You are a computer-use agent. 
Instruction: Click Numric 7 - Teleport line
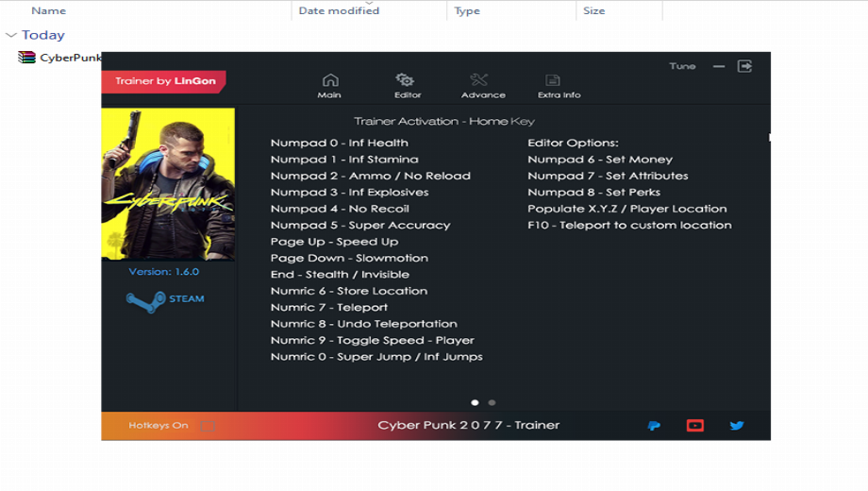click(329, 308)
